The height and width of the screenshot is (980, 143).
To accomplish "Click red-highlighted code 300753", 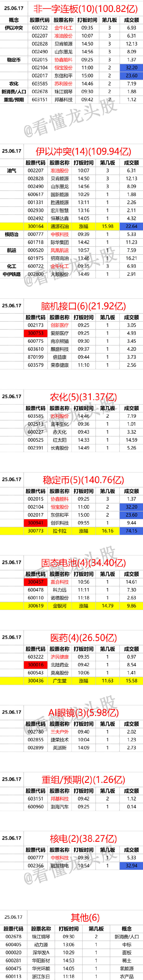I will [36, 333].
